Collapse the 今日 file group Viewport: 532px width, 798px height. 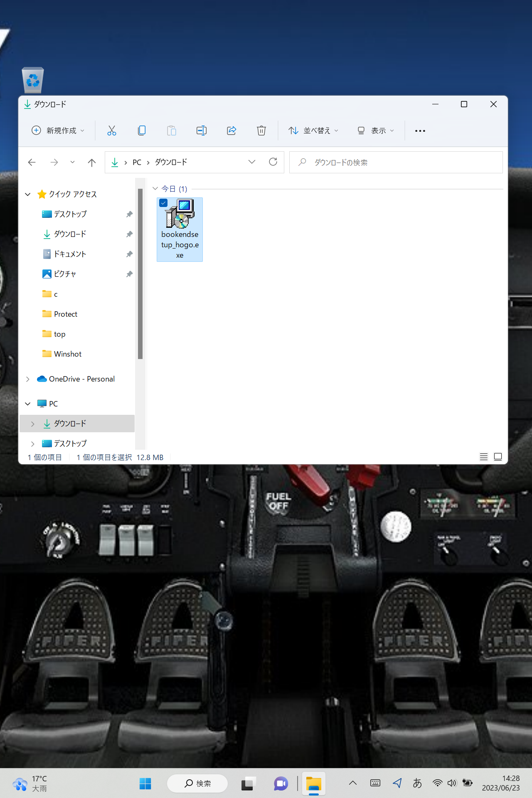coord(155,189)
